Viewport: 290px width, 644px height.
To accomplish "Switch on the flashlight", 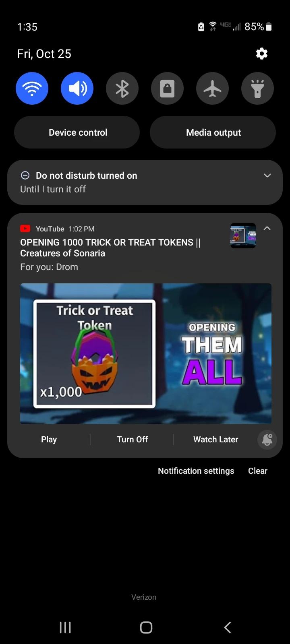I will pos(258,89).
